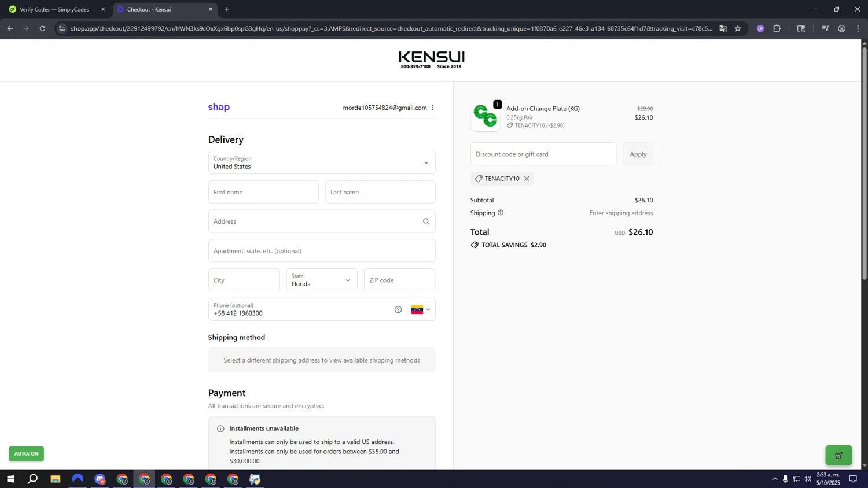Screen dimensions: 868x488
Task: Click the email morde105754824@gmail.com
Action: (385, 108)
